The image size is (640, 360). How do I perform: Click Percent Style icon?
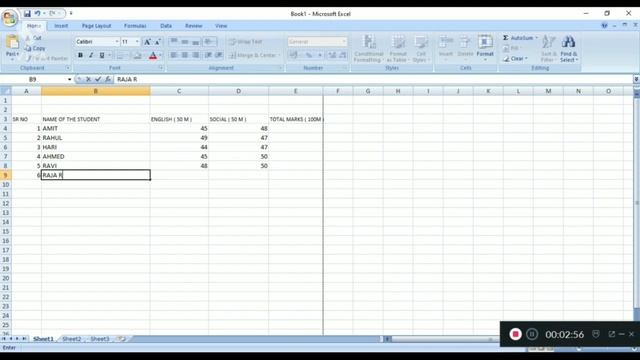309,55
